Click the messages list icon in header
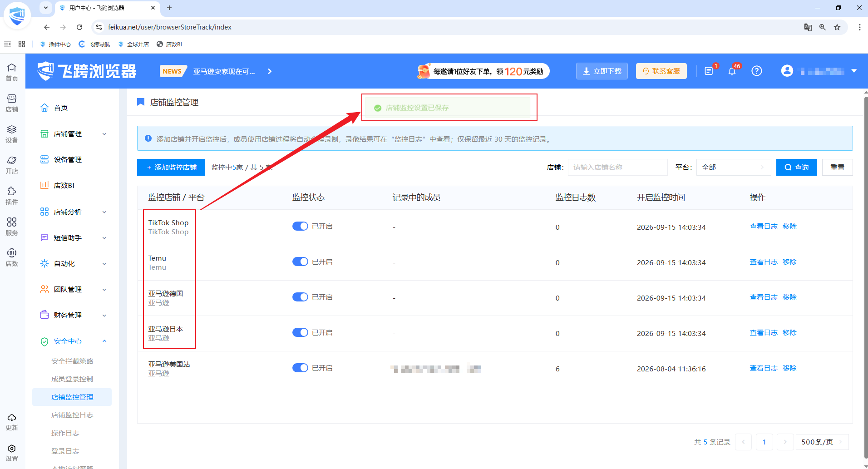The image size is (868, 469). 709,71
